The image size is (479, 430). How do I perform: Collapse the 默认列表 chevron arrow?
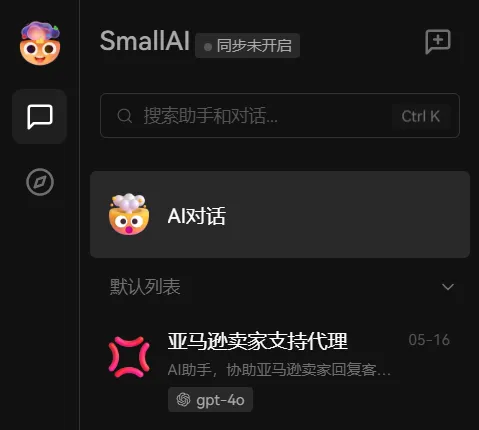point(448,287)
